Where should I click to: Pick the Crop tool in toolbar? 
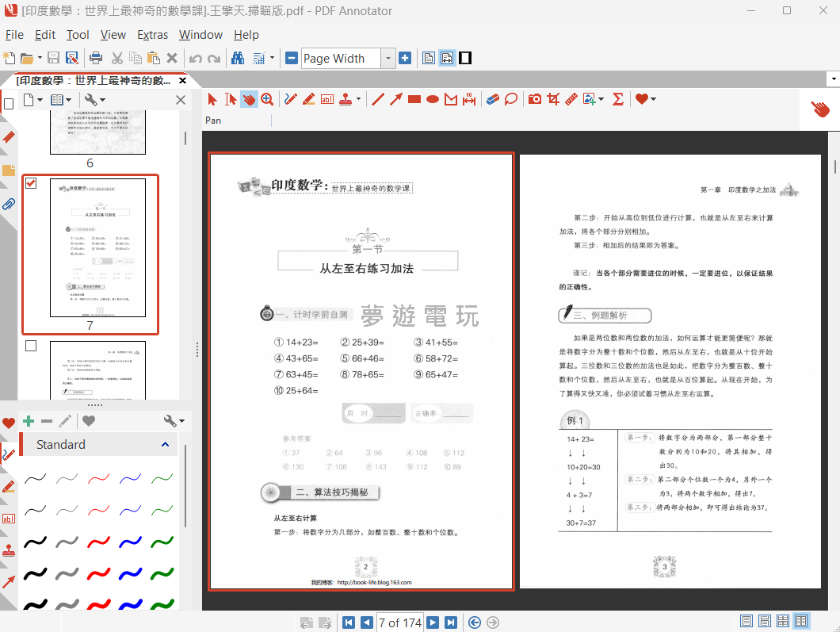click(553, 99)
